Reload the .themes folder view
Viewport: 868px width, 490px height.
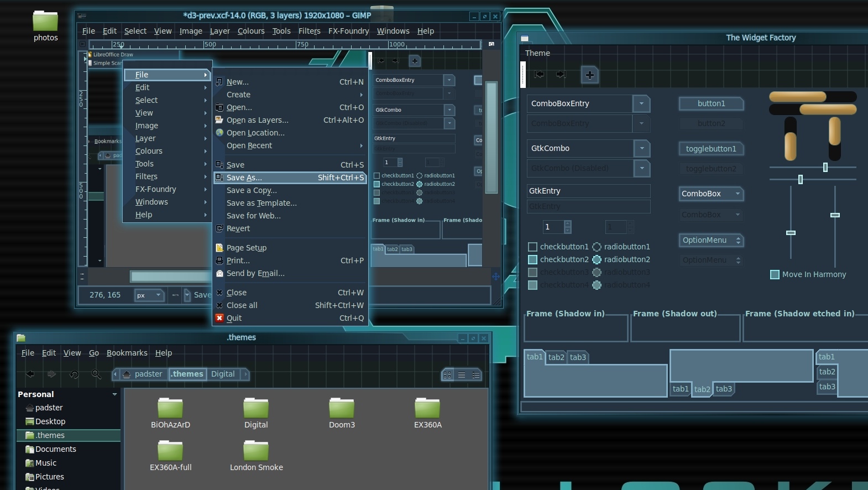74,374
